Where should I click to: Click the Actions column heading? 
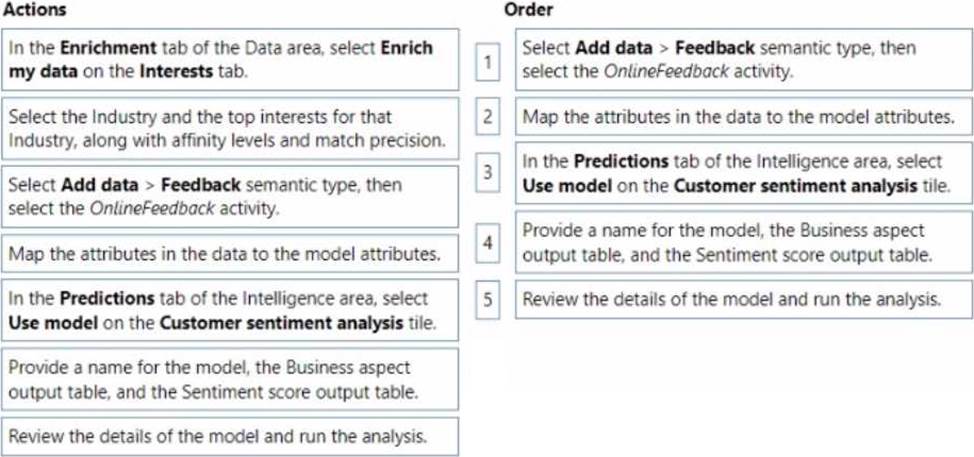pos(35,9)
